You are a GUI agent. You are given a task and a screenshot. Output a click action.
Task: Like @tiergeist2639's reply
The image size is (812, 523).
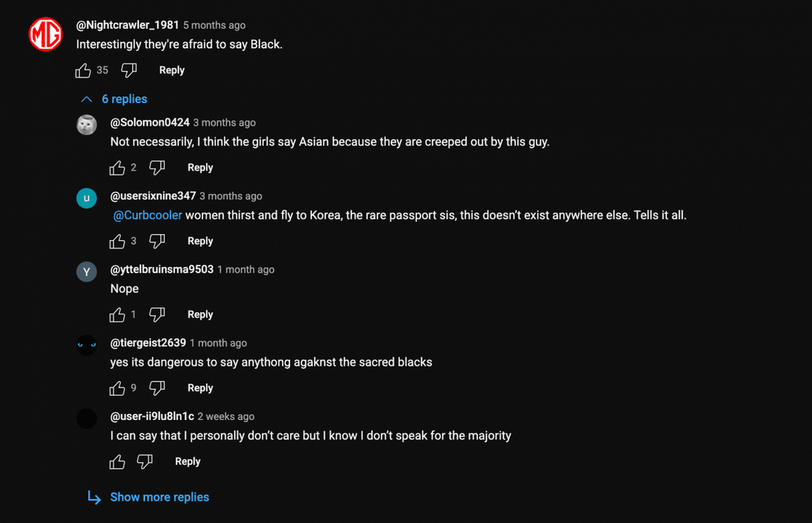(117, 388)
